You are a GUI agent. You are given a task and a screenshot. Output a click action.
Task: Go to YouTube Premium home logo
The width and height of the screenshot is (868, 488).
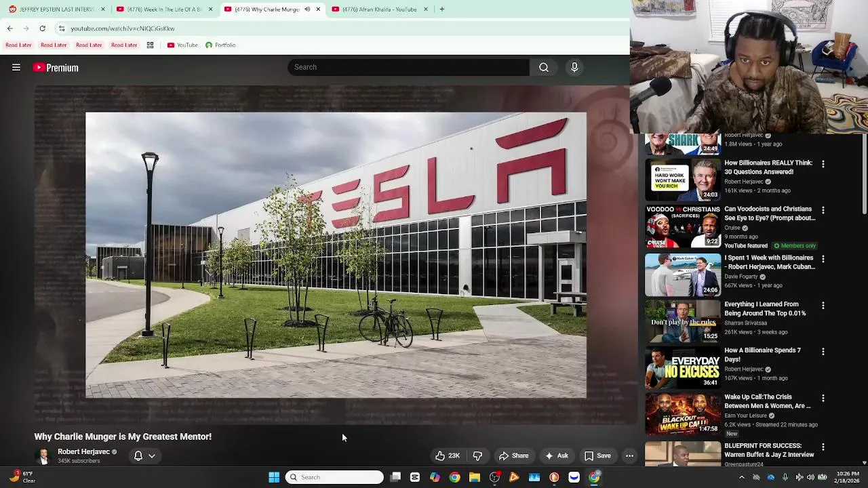click(56, 68)
